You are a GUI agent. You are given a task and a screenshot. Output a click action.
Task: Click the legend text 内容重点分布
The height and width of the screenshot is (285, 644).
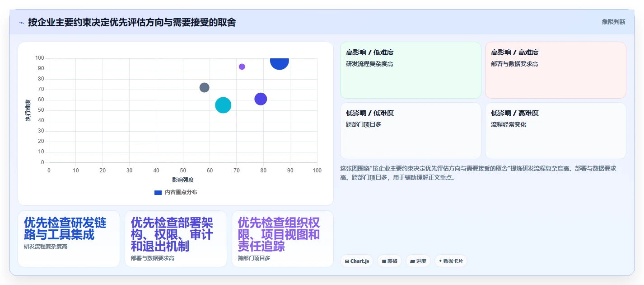click(181, 192)
